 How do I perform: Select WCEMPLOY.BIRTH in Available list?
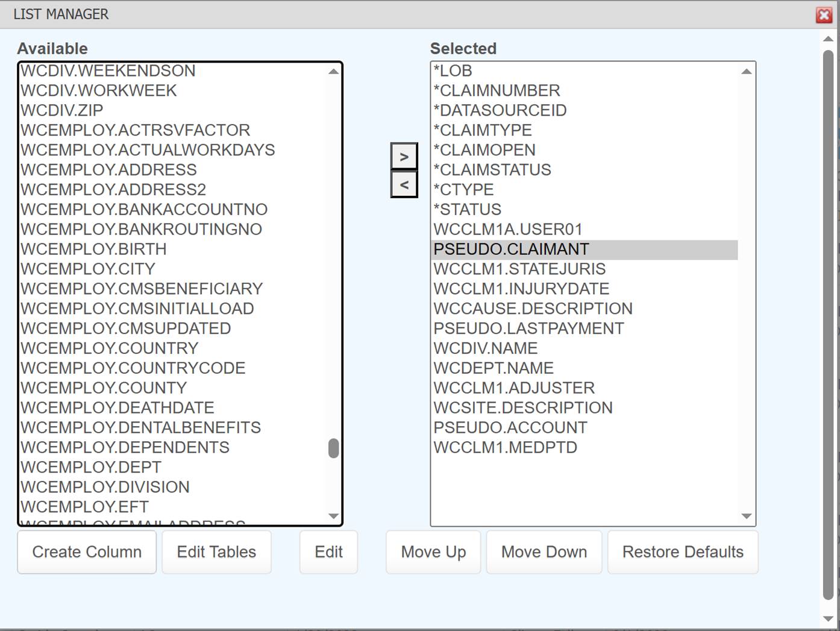pos(93,249)
